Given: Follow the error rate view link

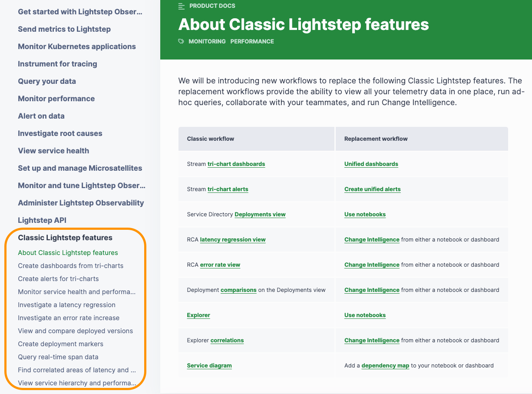Looking at the screenshot, I should pos(220,265).
